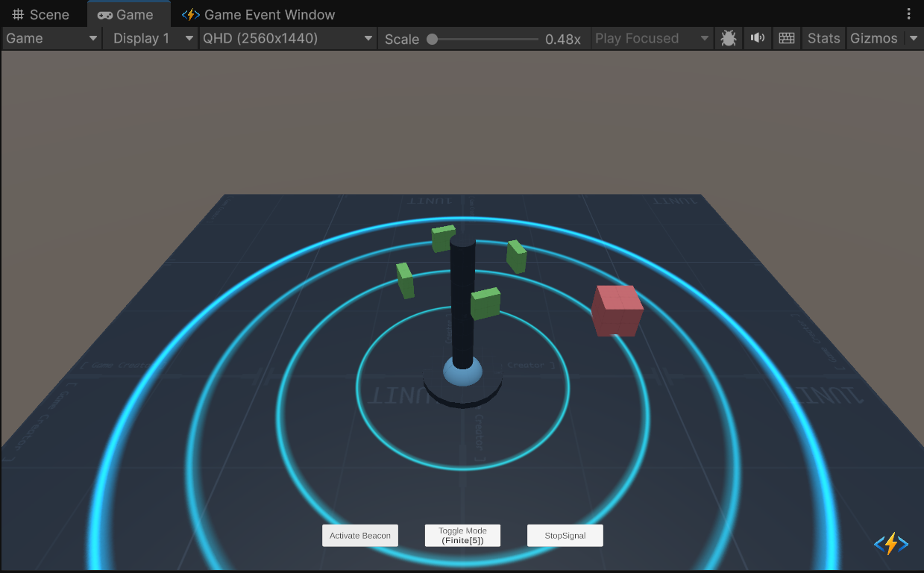Toggle the keyboard shortcuts icon
The image size is (924, 573).
(786, 39)
